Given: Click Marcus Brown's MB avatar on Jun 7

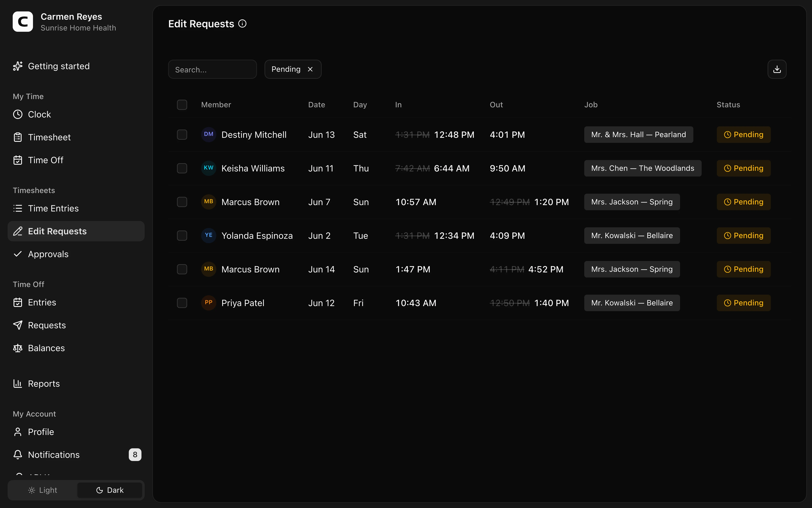Looking at the screenshot, I should (x=208, y=202).
